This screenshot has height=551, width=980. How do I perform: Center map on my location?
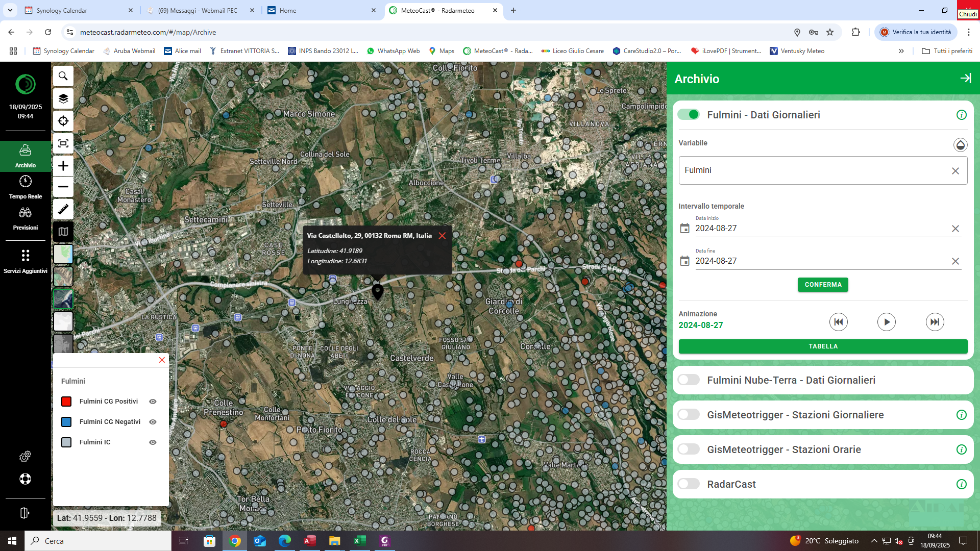(63, 121)
